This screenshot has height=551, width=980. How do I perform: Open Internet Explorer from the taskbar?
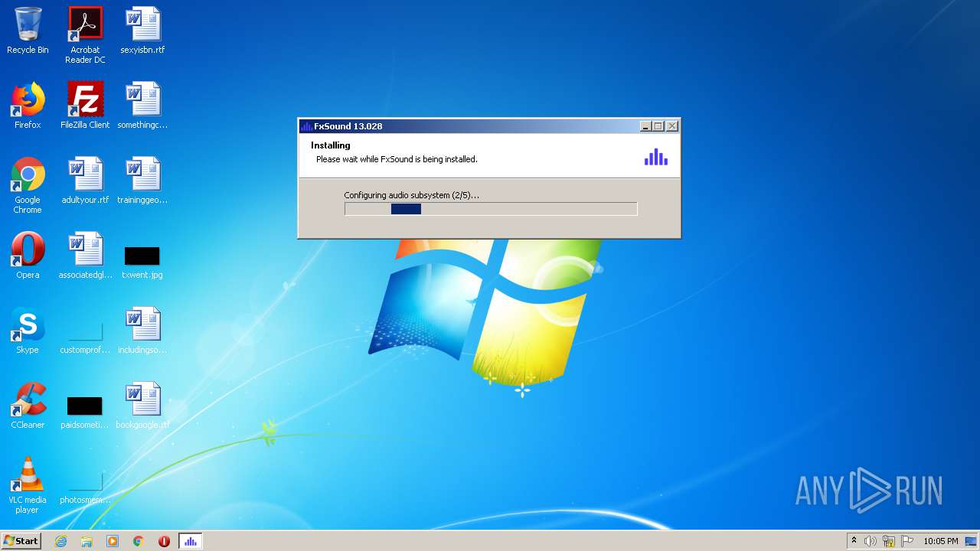60,541
